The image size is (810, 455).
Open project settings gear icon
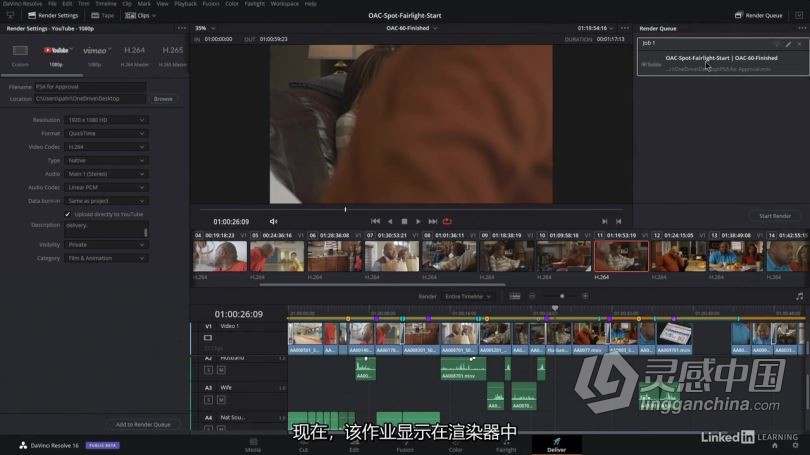[796, 445]
